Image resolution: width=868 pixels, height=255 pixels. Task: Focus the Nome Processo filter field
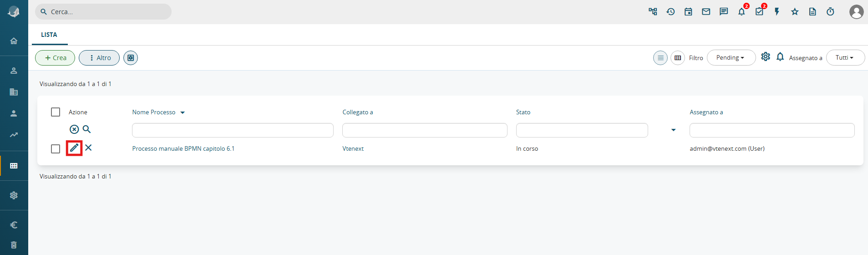pyautogui.click(x=233, y=130)
